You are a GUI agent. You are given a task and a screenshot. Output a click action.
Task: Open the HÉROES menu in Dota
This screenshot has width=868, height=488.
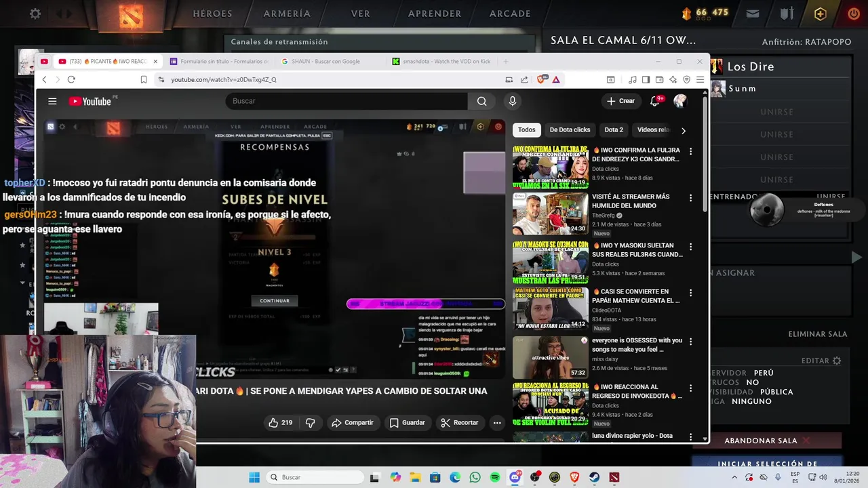(212, 14)
